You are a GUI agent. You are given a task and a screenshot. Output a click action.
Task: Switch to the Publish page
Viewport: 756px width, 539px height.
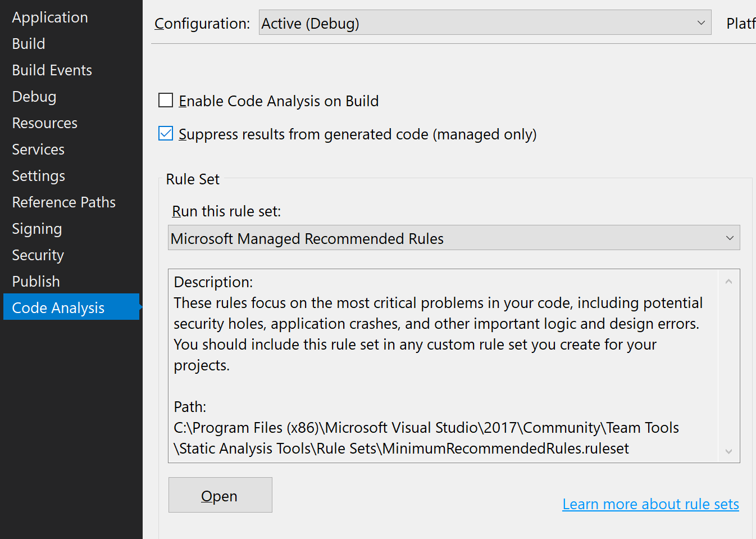tap(35, 281)
